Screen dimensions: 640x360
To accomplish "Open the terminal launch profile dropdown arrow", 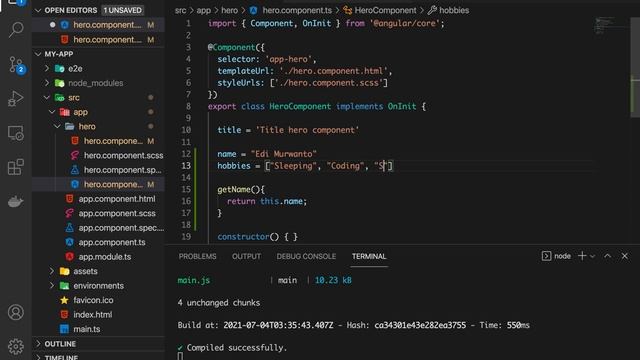I will tap(593, 256).
